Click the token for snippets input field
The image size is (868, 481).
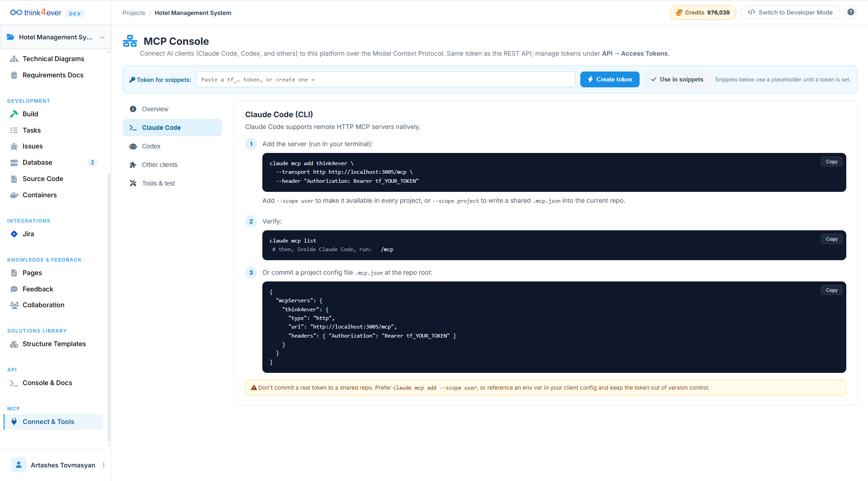click(x=385, y=79)
